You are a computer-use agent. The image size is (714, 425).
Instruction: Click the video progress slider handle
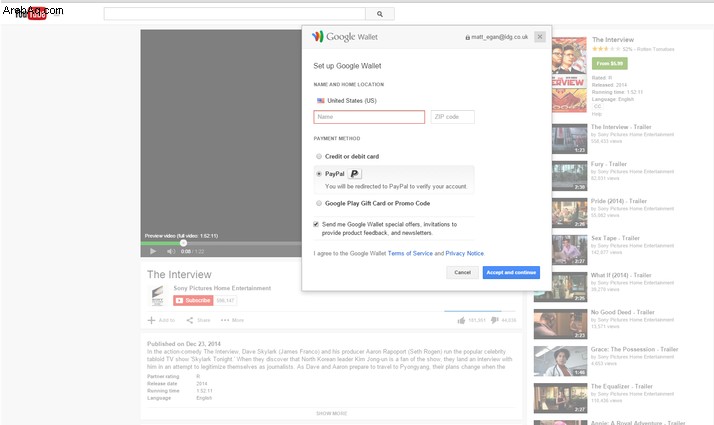pos(183,243)
